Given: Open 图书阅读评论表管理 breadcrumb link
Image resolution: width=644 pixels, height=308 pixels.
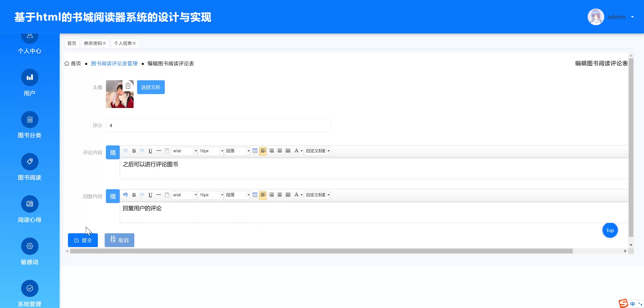Looking at the screenshot, I should [114, 63].
